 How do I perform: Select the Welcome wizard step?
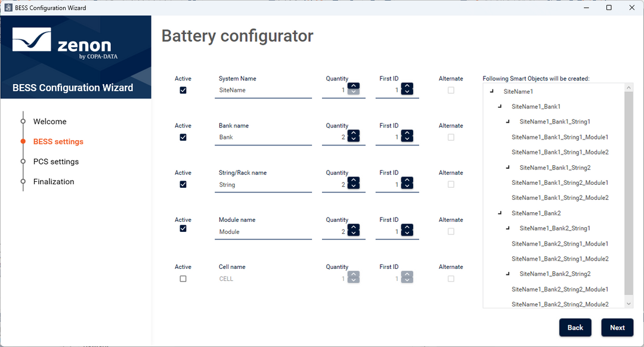click(x=49, y=121)
